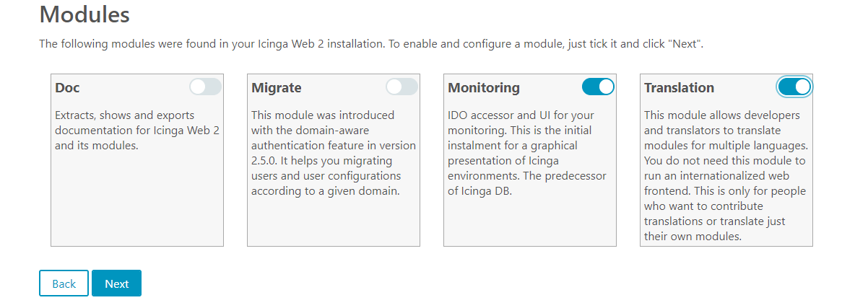Select the Doc card title
The height and width of the screenshot is (308, 868).
coord(67,88)
